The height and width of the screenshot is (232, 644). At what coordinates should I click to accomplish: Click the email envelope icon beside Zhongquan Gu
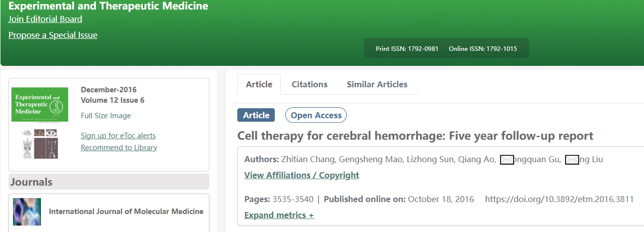point(507,160)
